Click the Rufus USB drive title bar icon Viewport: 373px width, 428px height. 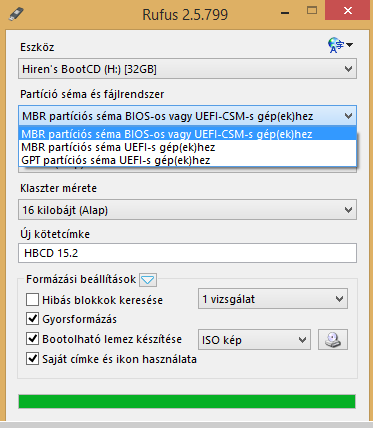16,14
